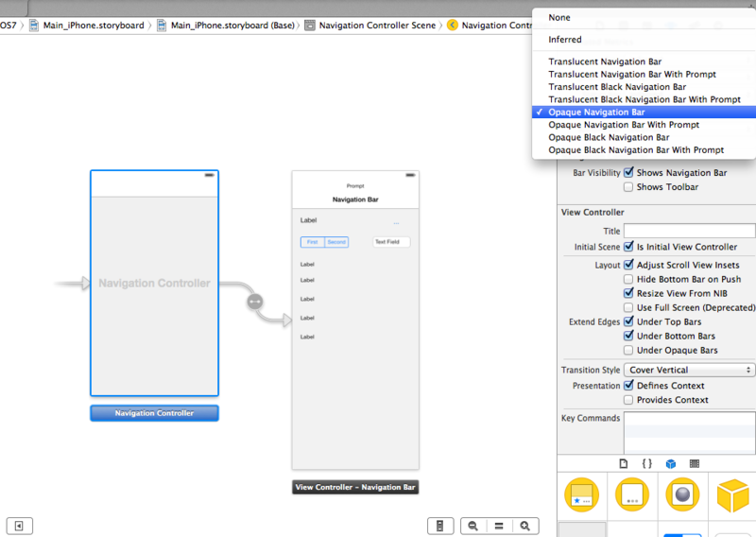This screenshot has height=537, width=756.
Task: Select Opaque Black Navigation Bar With Prompt
Action: 644,149
